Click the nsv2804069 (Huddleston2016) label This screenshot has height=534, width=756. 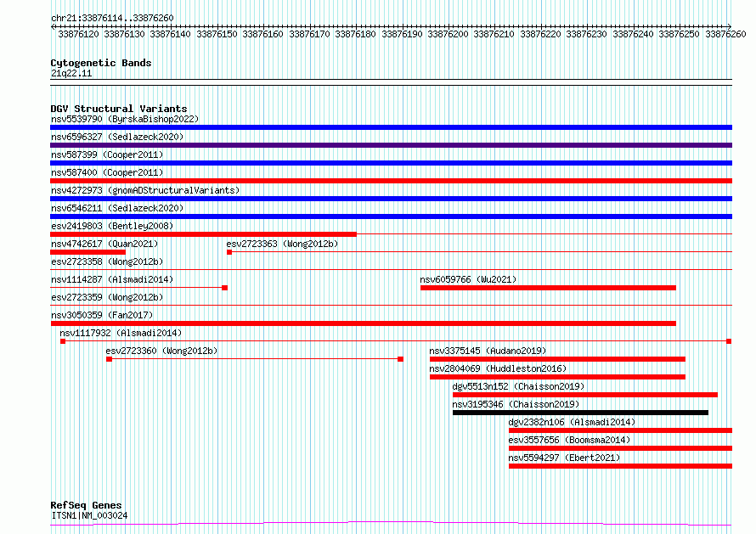pyautogui.click(x=498, y=368)
